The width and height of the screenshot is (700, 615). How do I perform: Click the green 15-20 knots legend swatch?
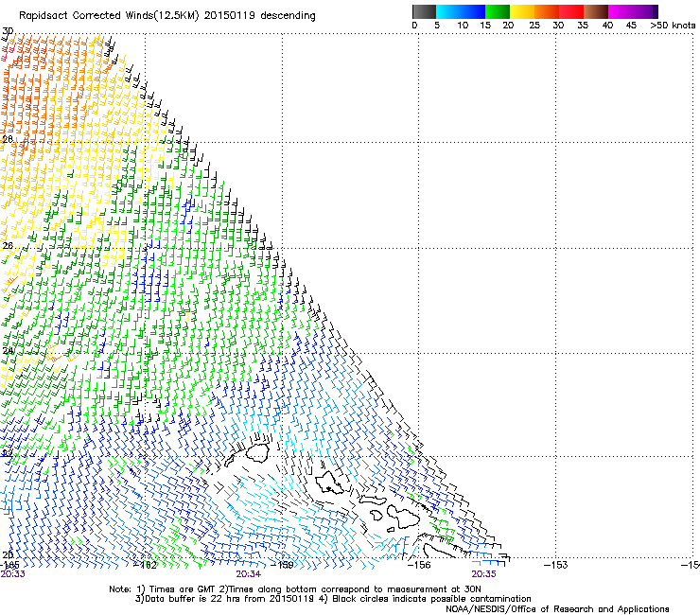498,11
